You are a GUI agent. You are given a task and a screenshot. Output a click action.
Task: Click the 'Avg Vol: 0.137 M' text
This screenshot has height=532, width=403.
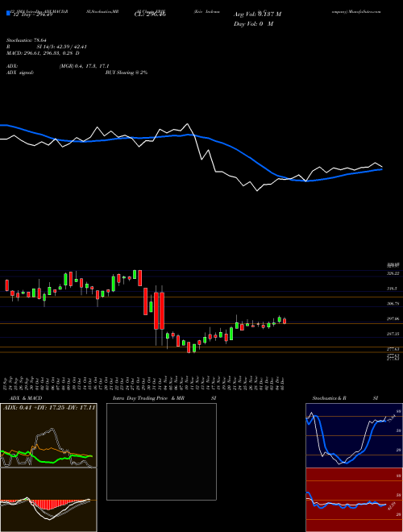point(257,15)
